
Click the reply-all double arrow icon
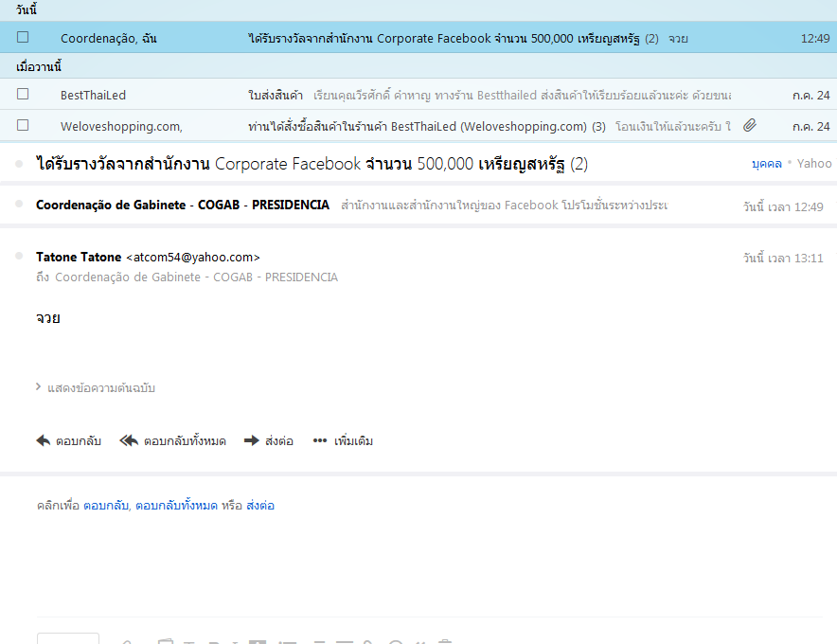click(129, 440)
